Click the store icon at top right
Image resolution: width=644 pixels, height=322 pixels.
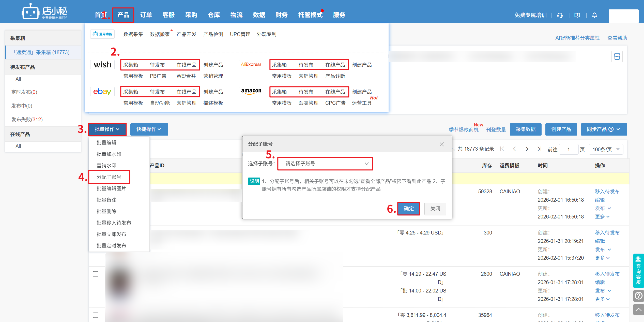[x=617, y=56]
